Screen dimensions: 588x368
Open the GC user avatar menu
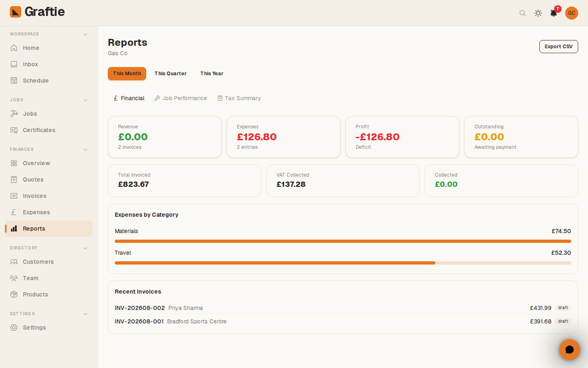(x=572, y=13)
